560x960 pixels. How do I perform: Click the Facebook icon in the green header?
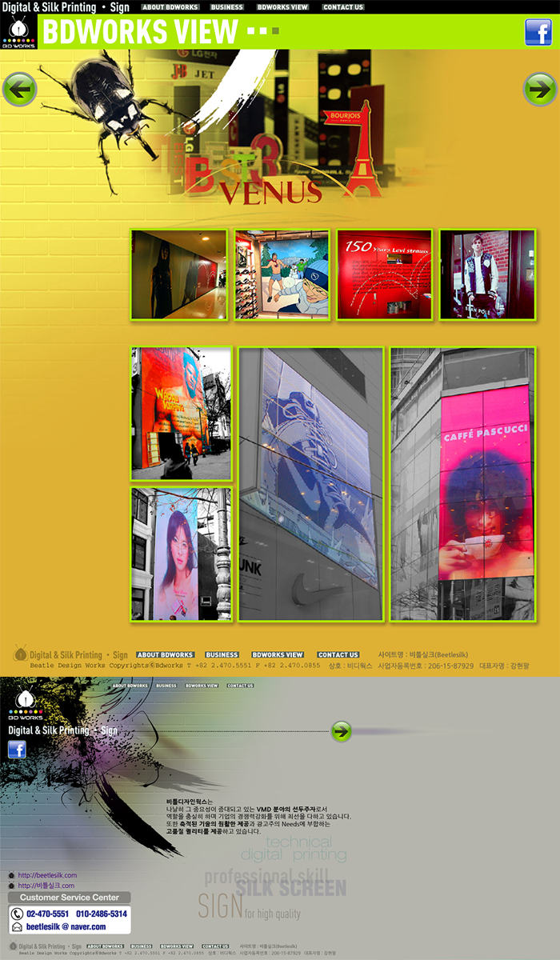coord(538,32)
